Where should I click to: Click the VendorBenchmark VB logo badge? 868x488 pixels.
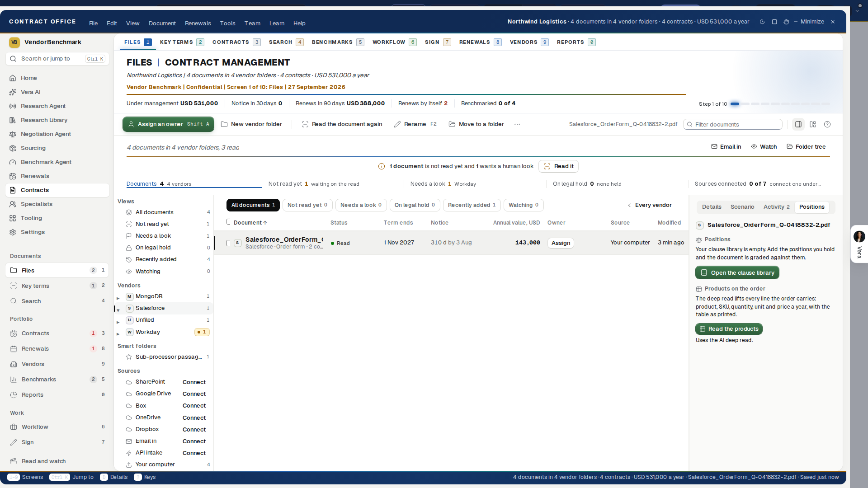click(14, 42)
